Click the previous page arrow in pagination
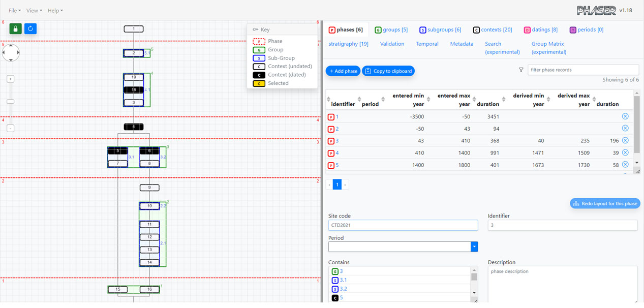 click(329, 185)
